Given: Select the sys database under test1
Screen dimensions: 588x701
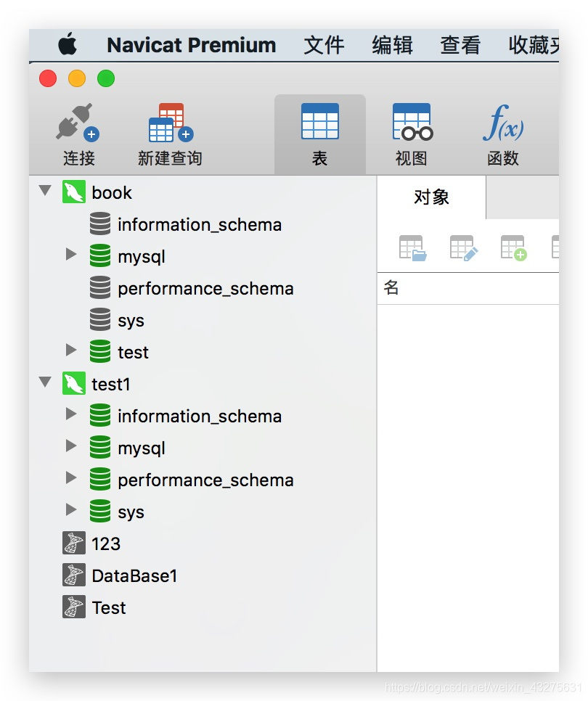Looking at the screenshot, I should tap(131, 511).
